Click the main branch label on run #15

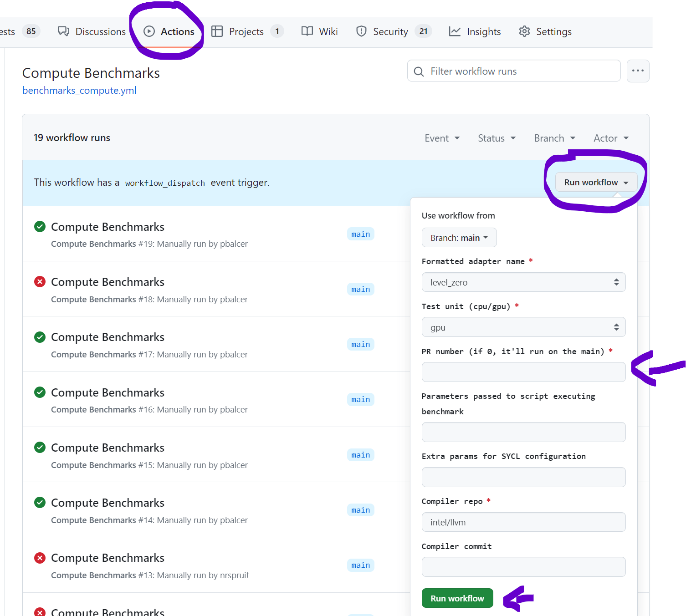[x=361, y=455]
